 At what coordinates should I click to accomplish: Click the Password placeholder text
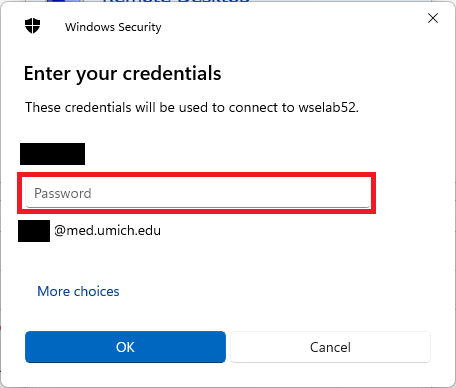(x=63, y=193)
